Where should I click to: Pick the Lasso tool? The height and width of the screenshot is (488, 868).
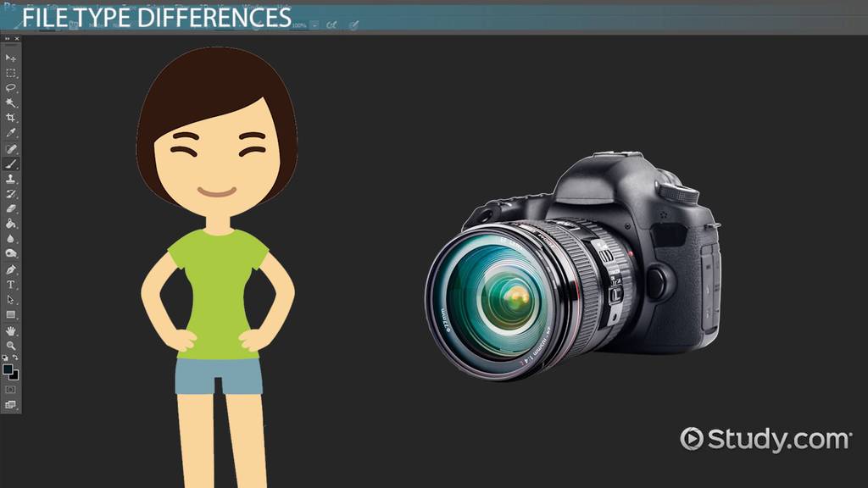tap(11, 88)
